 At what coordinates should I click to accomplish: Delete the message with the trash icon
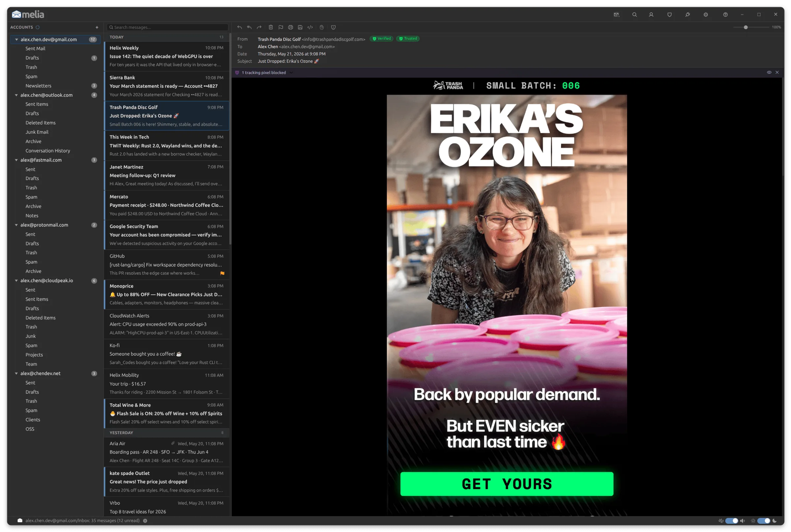click(x=271, y=27)
